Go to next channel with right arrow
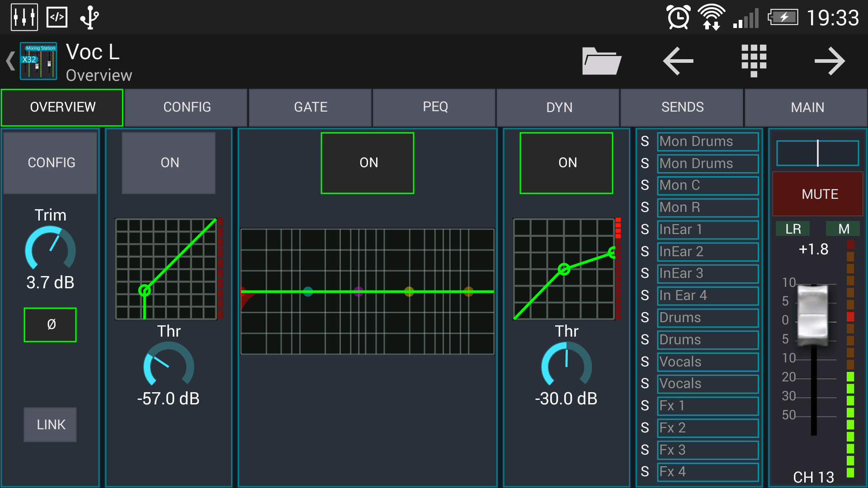The height and width of the screenshot is (488, 868). point(830,61)
